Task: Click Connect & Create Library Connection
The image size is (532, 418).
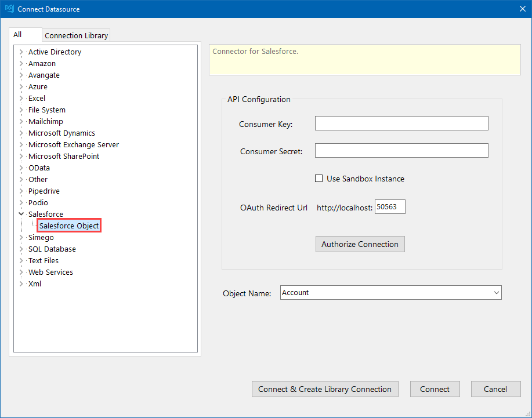Action: [325, 389]
